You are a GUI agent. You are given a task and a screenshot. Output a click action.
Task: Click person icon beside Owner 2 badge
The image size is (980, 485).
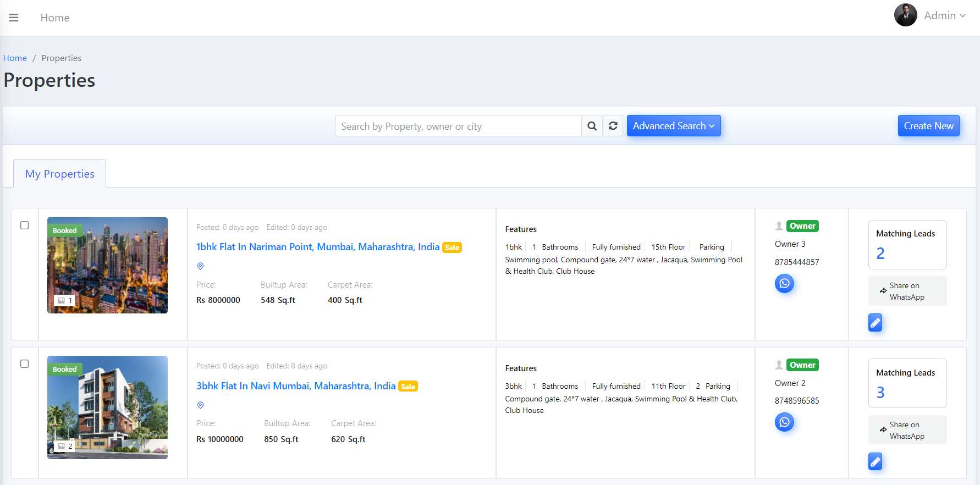click(x=779, y=365)
